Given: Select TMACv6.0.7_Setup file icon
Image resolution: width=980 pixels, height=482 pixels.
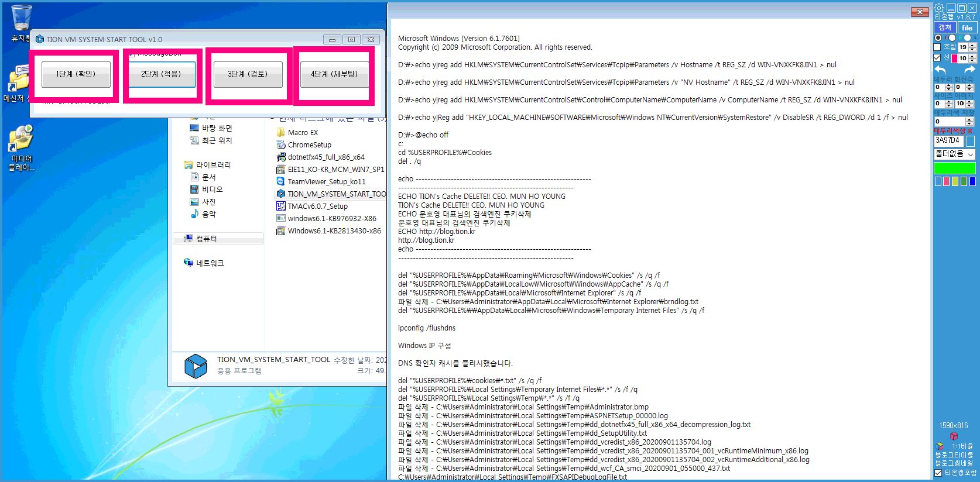Looking at the screenshot, I should [x=280, y=206].
